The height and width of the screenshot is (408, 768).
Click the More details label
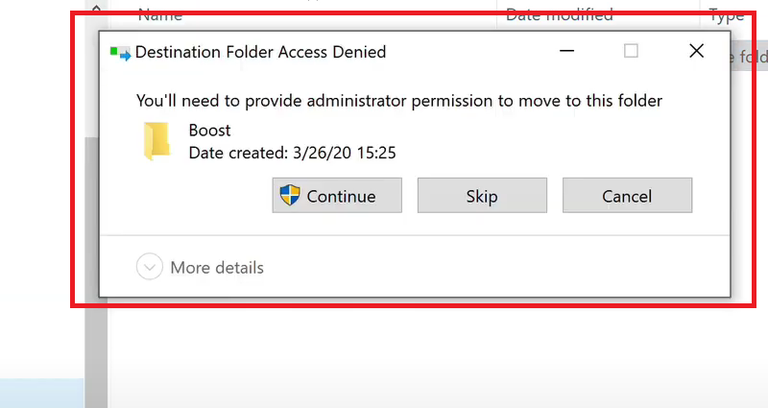(217, 267)
